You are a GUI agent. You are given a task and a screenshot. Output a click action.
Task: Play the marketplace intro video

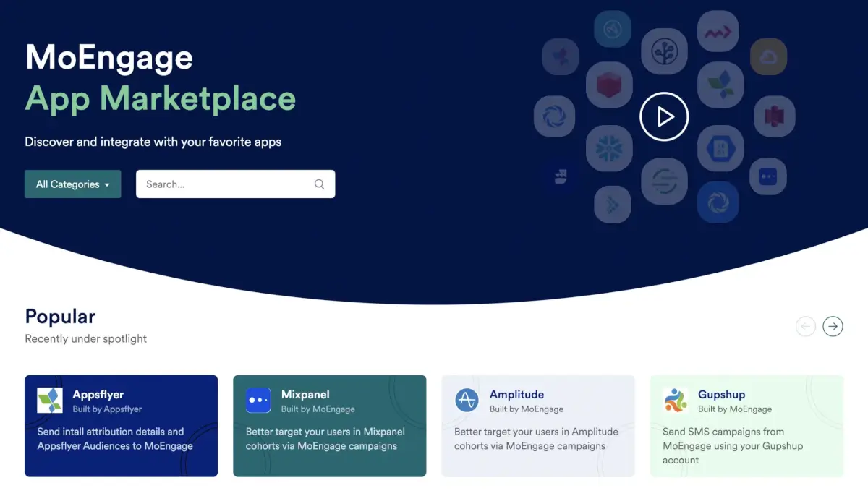(x=664, y=116)
